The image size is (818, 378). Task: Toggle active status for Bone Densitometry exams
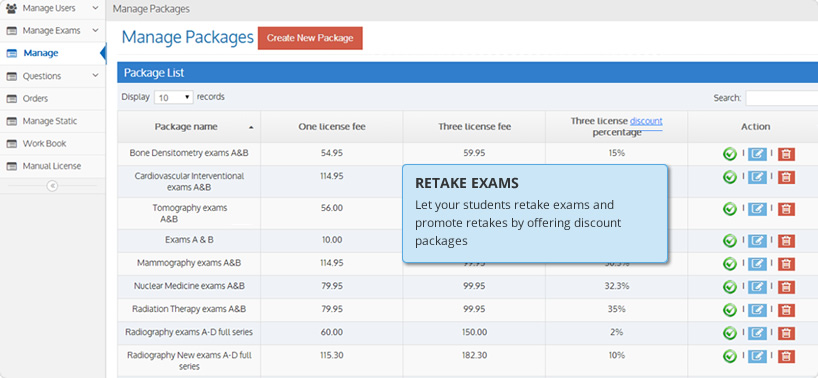point(729,154)
